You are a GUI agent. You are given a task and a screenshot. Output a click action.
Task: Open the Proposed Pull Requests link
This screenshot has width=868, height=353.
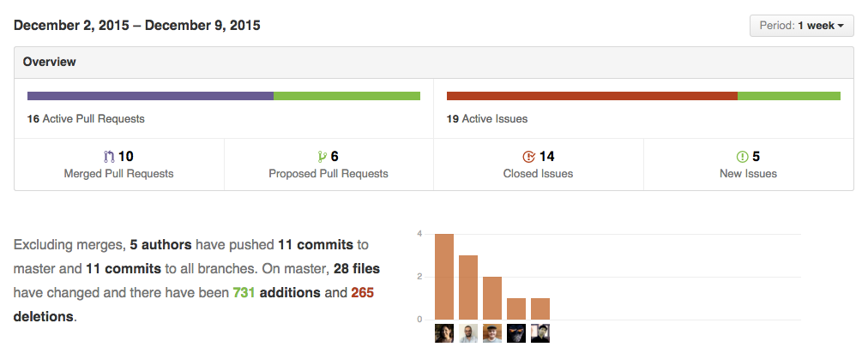coord(329,174)
